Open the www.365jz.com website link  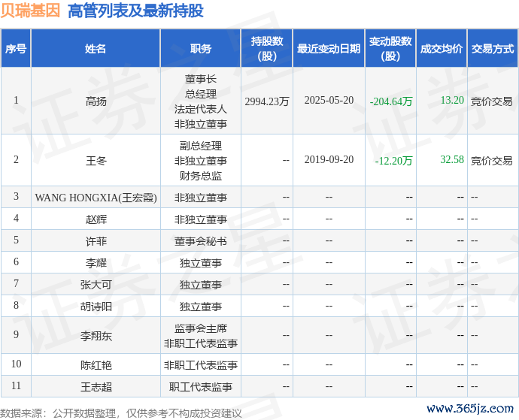[470, 409]
